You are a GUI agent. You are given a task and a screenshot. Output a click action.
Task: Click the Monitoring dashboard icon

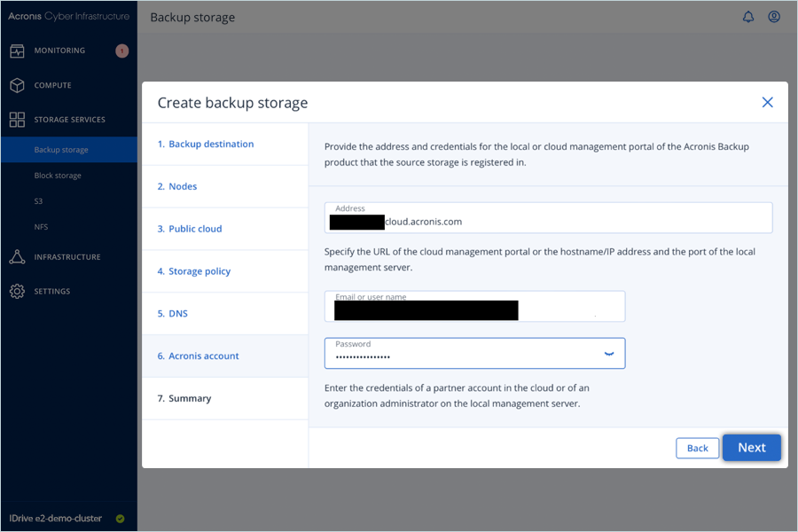[x=17, y=51]
